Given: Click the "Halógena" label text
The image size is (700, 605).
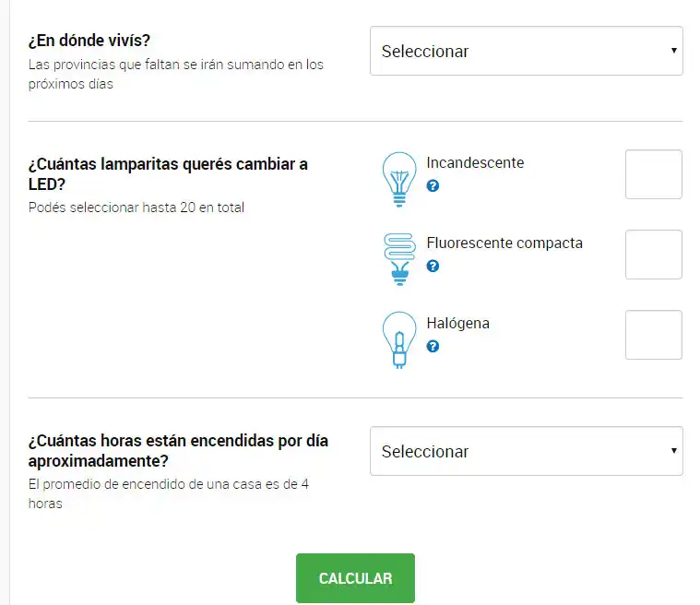Looking at the screenshot, I should tap(457, 324).
